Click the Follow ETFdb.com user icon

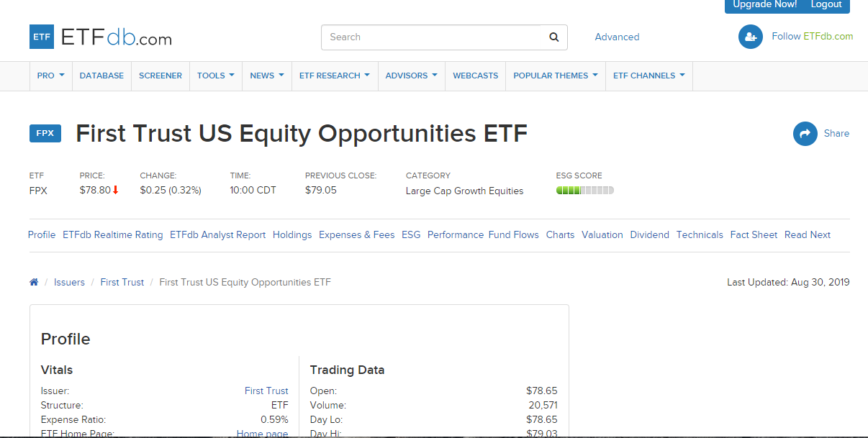pos(750,37)
